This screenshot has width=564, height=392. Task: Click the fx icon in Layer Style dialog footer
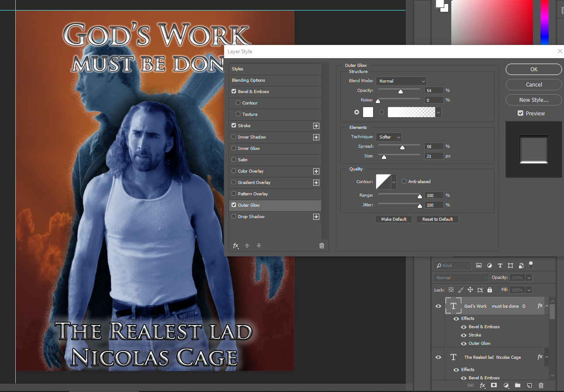pyautogui.click(x=236, y=246)
